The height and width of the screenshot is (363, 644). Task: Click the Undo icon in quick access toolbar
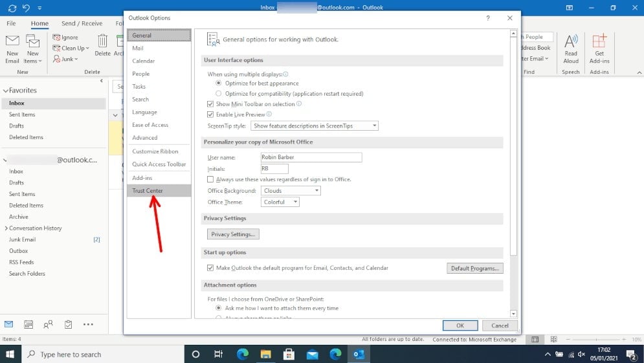(26, 8)
